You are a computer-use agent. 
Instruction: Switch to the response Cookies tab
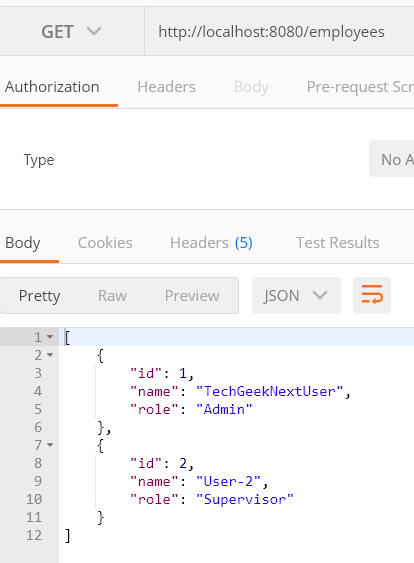point(105,243)
